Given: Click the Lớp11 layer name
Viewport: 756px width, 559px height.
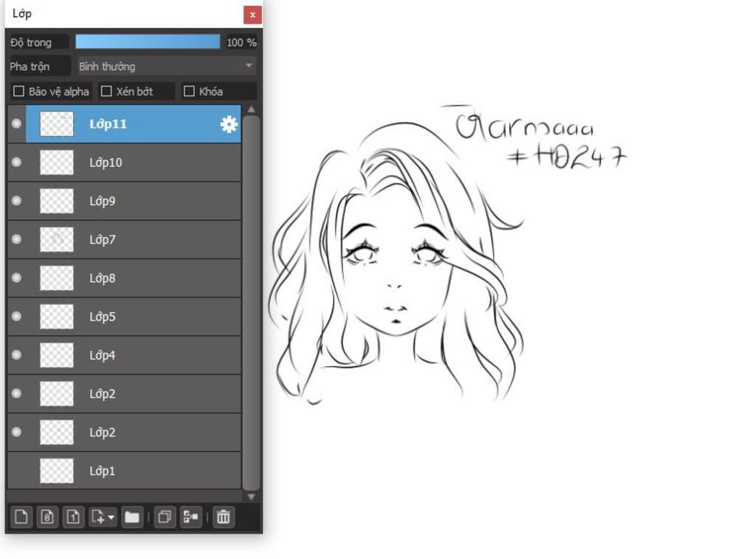Looking at the screenshot, I should pyautogui.click(x=108, y=124).
